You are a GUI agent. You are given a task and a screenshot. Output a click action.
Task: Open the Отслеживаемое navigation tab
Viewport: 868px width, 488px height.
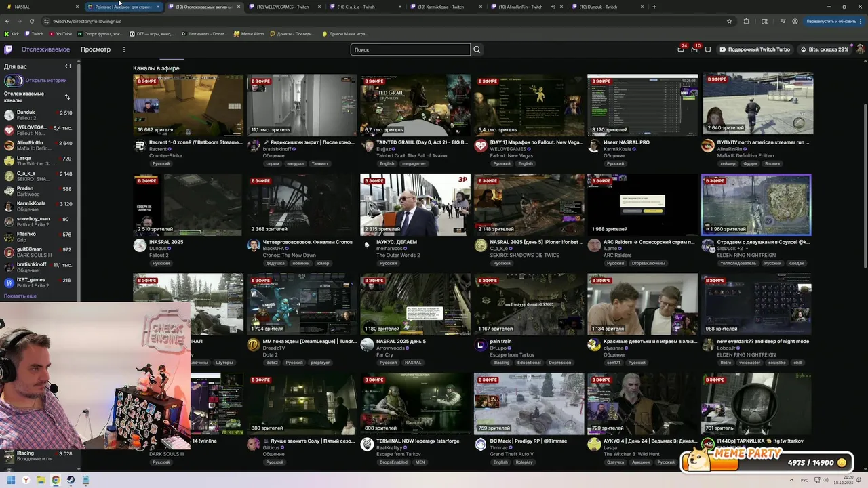[45, 49]
